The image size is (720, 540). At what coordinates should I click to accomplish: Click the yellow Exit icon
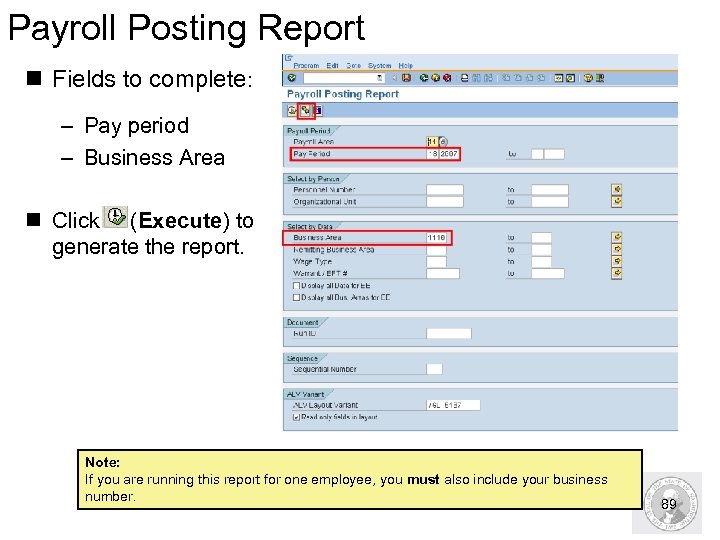pyautogui.click(x=435, y=78)
